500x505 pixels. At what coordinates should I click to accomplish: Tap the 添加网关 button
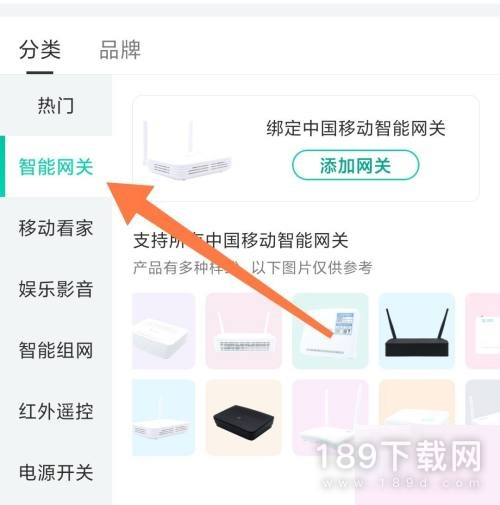355,165
